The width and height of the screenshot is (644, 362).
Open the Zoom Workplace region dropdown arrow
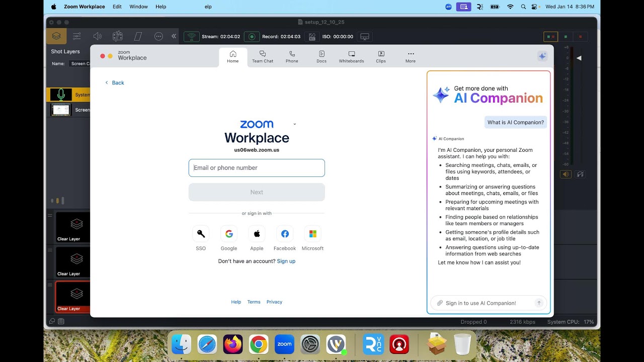click(294, 124)
